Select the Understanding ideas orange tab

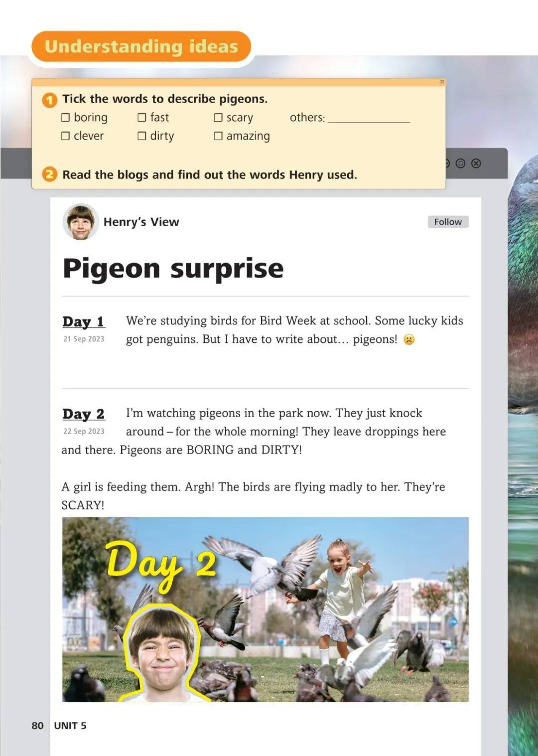coord(141,46)
